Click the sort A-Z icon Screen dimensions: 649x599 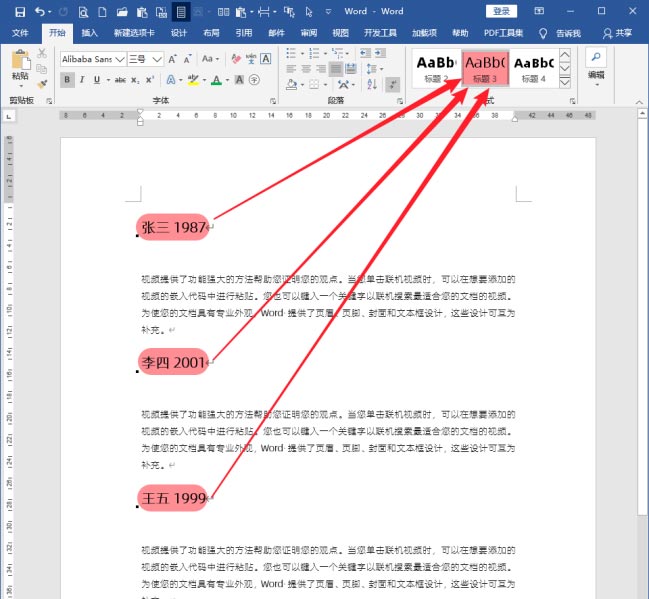coord(372,84)
